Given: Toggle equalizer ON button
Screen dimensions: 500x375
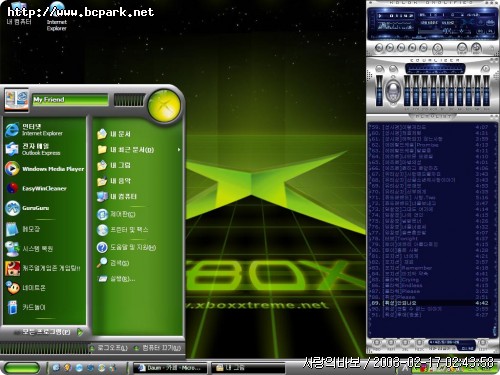Looking at the screenshot, I should click(x=380, y=68).
